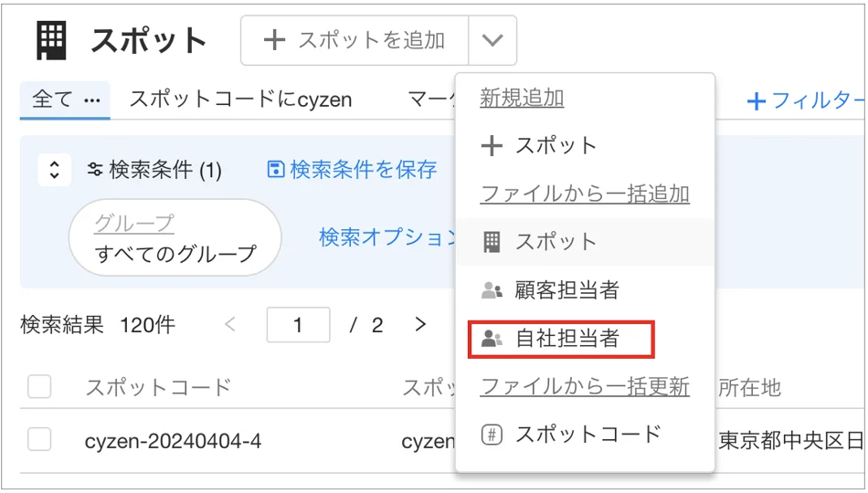Viewport: 868px width, 493px height.
Task: Check the cyzen-20240404-4 row checkbox
Action: [40, 440]
